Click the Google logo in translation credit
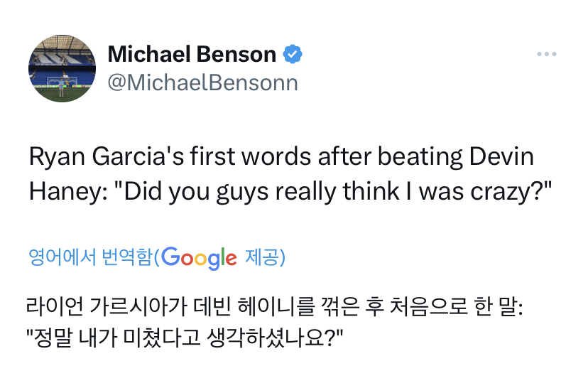This screenshot has height=388, width=588. (199, 257)
